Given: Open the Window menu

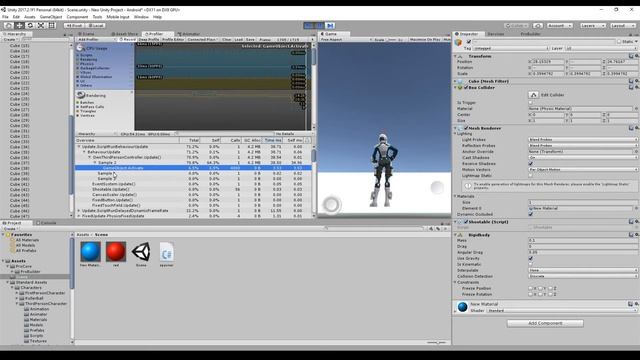Looking at the screenshot, I should coord(141,17).
